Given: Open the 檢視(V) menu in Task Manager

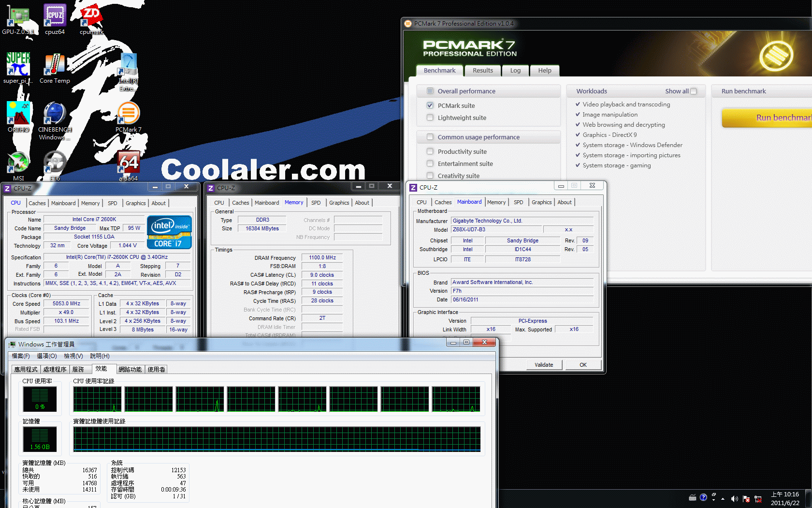Looking at the screenshot, I should pyautogui.click(x=73, y=356).
